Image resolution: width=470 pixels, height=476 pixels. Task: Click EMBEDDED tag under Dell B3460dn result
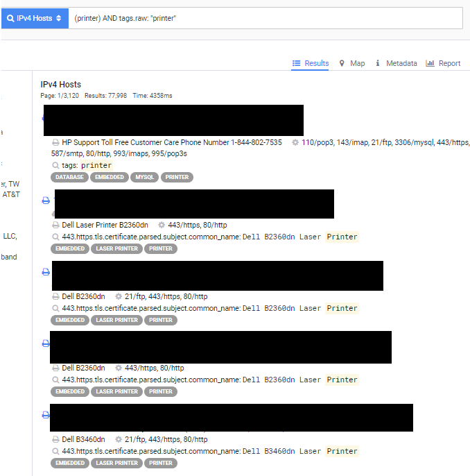(x=70, y=463)
